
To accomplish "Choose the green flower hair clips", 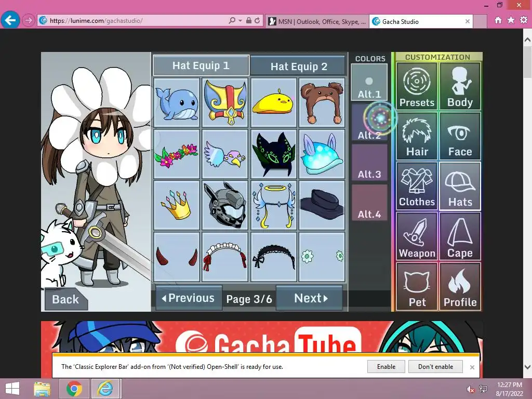I will (322, 257).
